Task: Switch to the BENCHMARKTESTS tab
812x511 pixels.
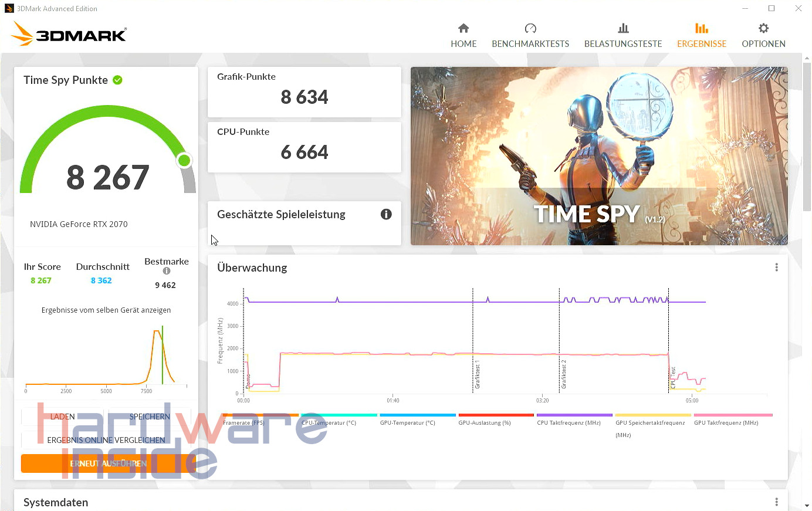Action: pos(530,36)
